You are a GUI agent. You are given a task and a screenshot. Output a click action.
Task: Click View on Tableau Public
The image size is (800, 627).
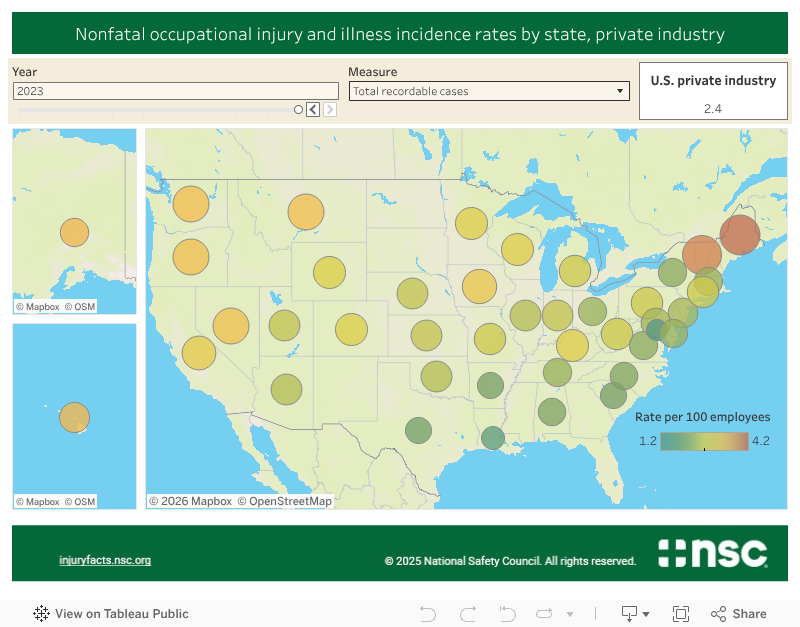click(110, 613)
